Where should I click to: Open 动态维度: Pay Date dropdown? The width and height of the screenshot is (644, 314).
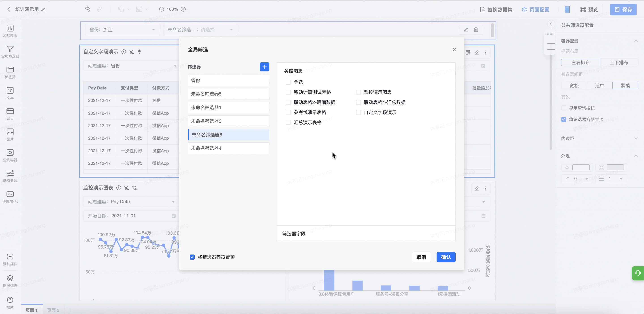pos(131,202)
